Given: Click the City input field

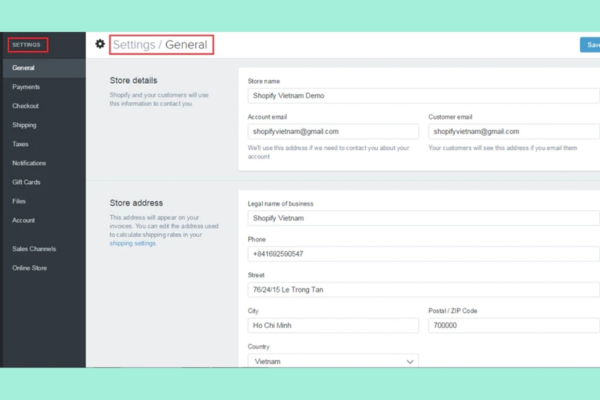Looking at the screenshot, I should 333,325.
